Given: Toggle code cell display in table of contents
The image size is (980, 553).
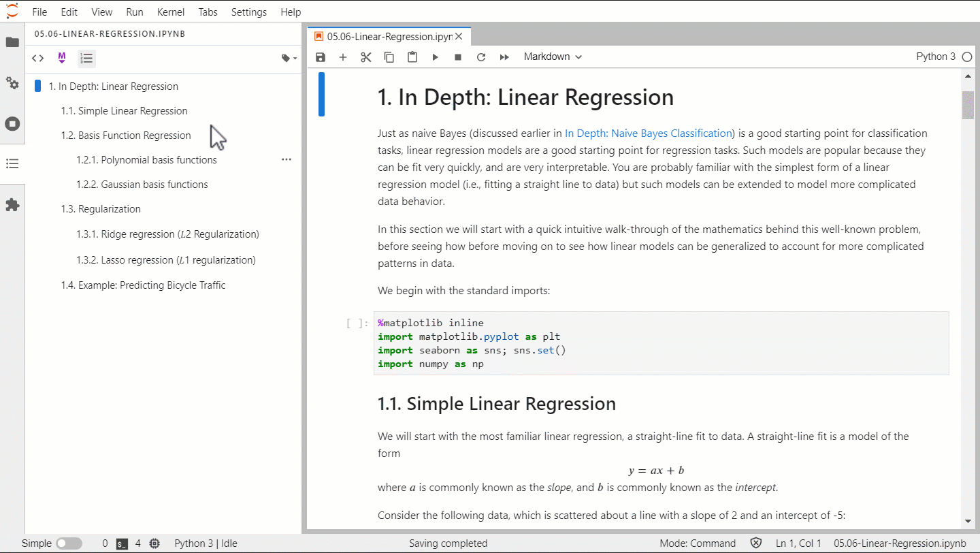Looking at the screenshot, I should pos(37,58).
